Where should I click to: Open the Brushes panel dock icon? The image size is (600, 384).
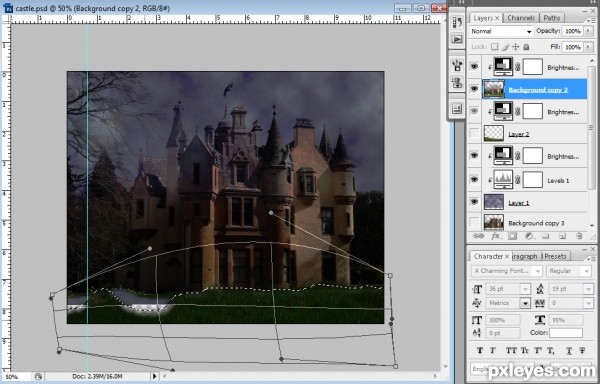point(457,65)
